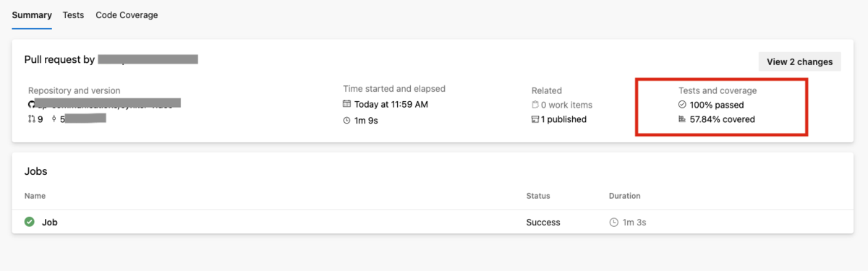The image size is (868, 271).
Task: Select the Summary tab
Action: tap(32, 14)
